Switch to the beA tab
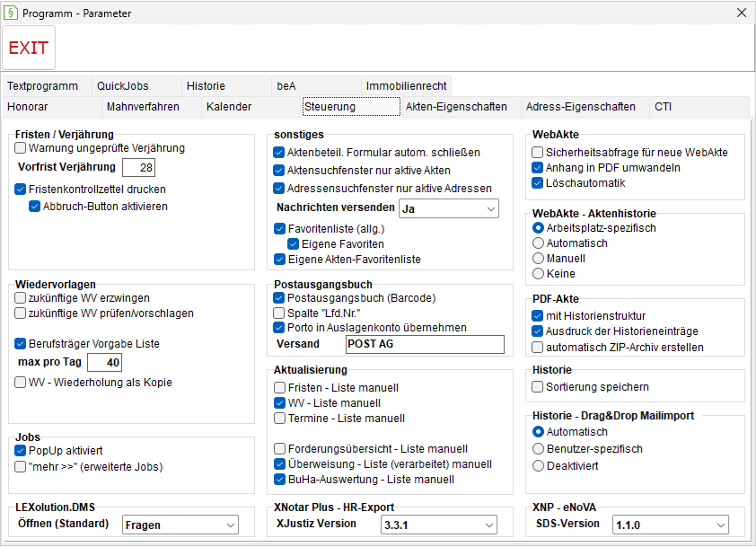Image resolution: width=756 pixels, height=547 pixels. coord(316,86)
